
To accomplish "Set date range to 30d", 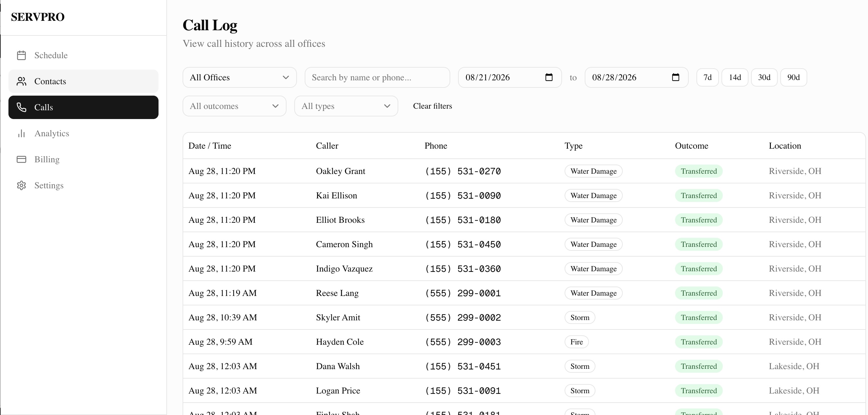I will coord(764,78).
